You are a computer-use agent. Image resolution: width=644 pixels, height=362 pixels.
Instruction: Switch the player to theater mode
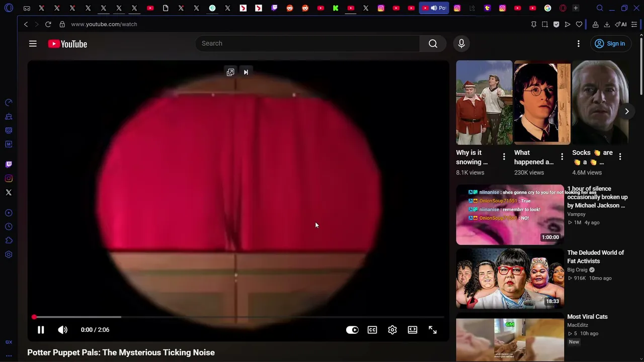click(x=413, y=330)
